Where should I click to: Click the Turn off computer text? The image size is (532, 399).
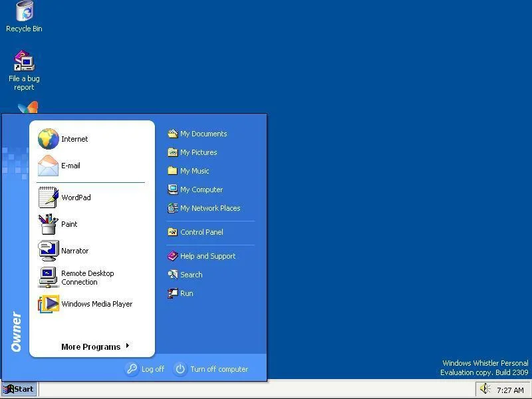219,369
